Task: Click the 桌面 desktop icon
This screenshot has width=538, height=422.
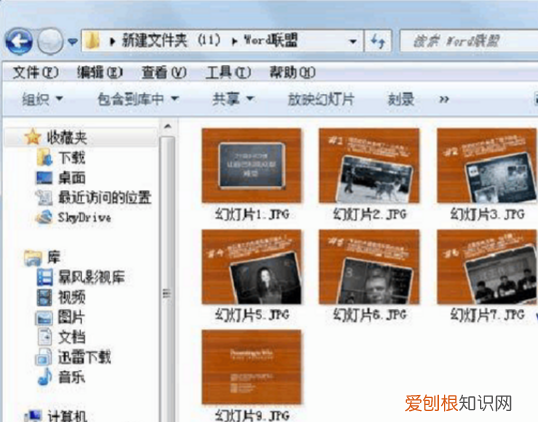Action: (44, 178)
